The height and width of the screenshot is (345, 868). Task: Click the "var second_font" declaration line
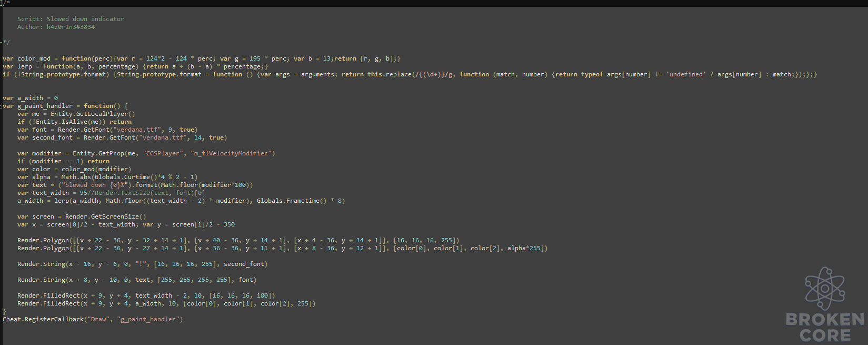pyautogui.click(x=122, y=137)
